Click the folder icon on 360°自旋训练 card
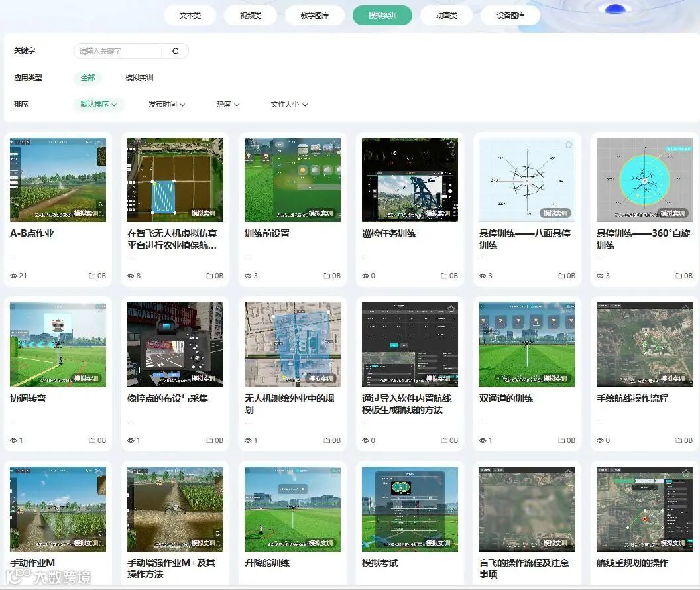Image resolution: width=700 pixels, height=590 pixels. click(x=679, y=276)
